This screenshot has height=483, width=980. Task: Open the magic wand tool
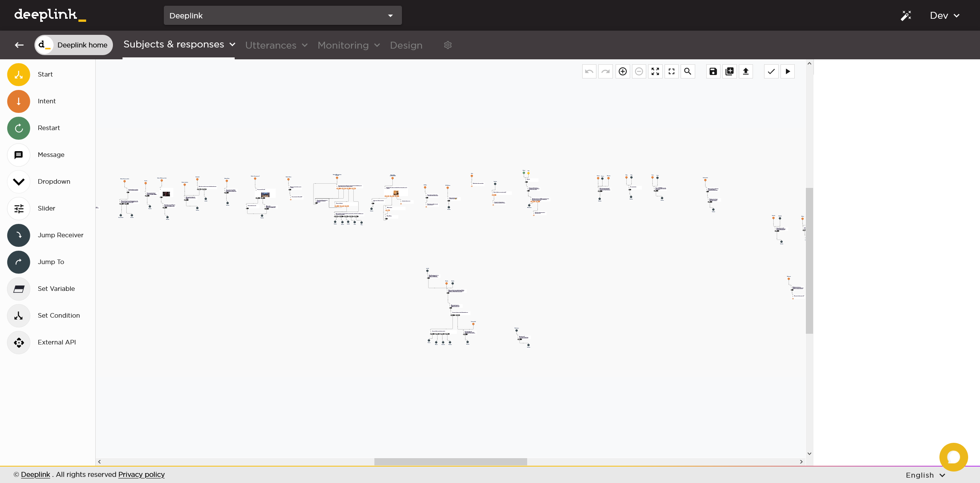coord(906,15)
